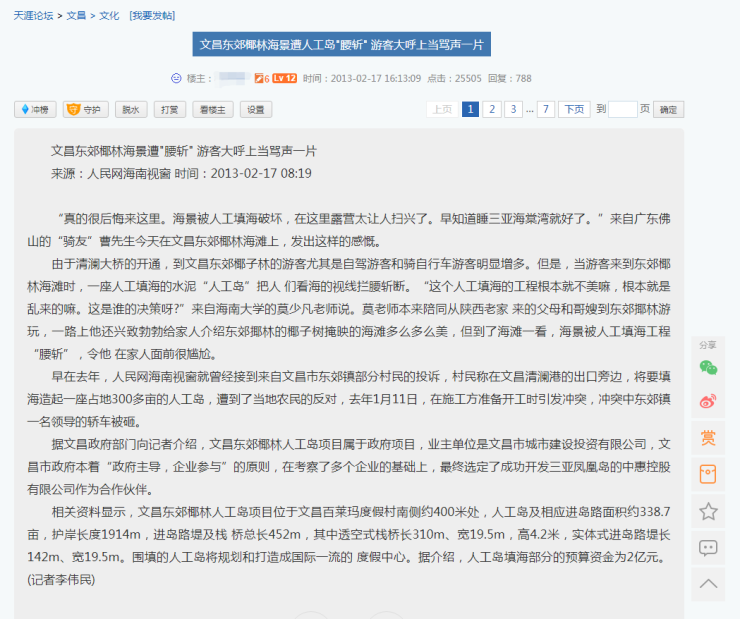The image size is (740, 619).
Task: Share the post to Weibo icon
Action: (708, 401)
